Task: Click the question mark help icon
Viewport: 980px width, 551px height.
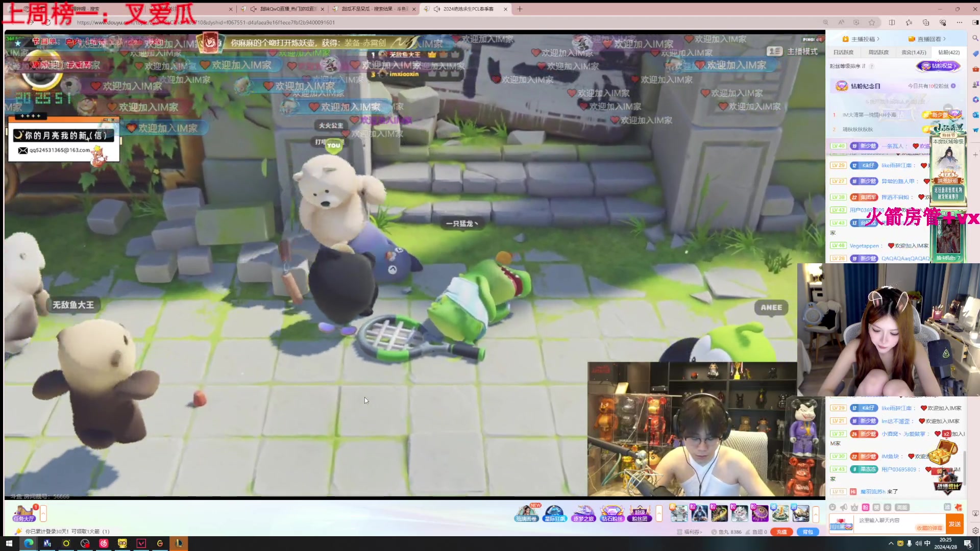Action: click(x=872, y=66)
